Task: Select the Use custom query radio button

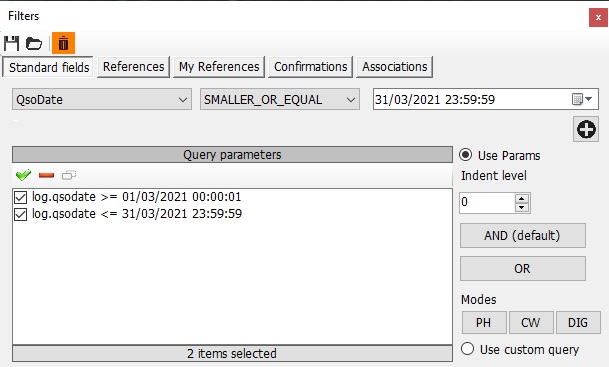Action: coord(468,349)
